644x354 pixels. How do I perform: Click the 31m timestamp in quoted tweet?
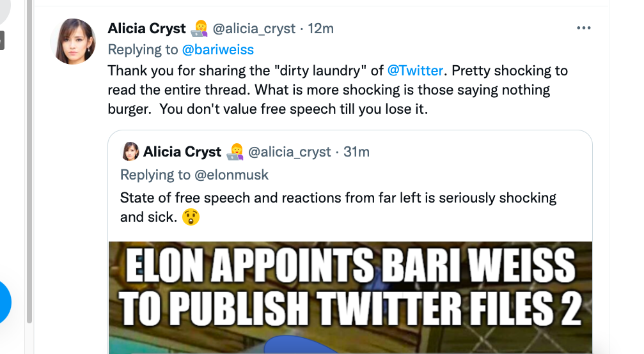[356, 152]
